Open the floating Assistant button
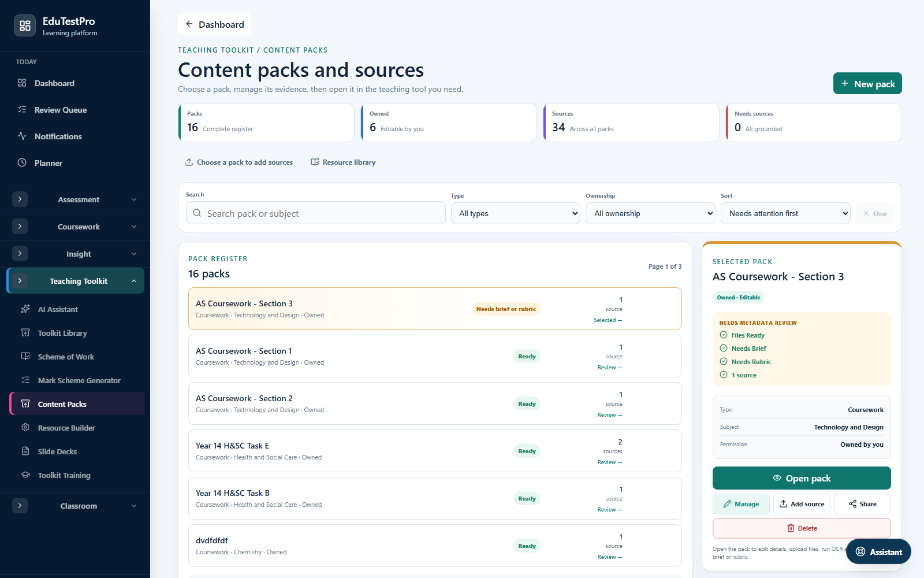This screenshot has width=924, height=578. tap(878, 551)
